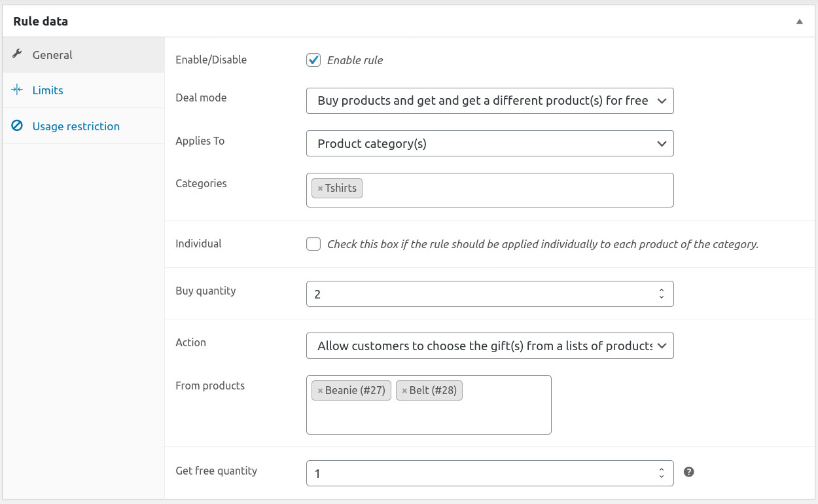Click the Usage restriction prohibited icon
This screenshot has height=504, width=818.
(x=18, y=126)
